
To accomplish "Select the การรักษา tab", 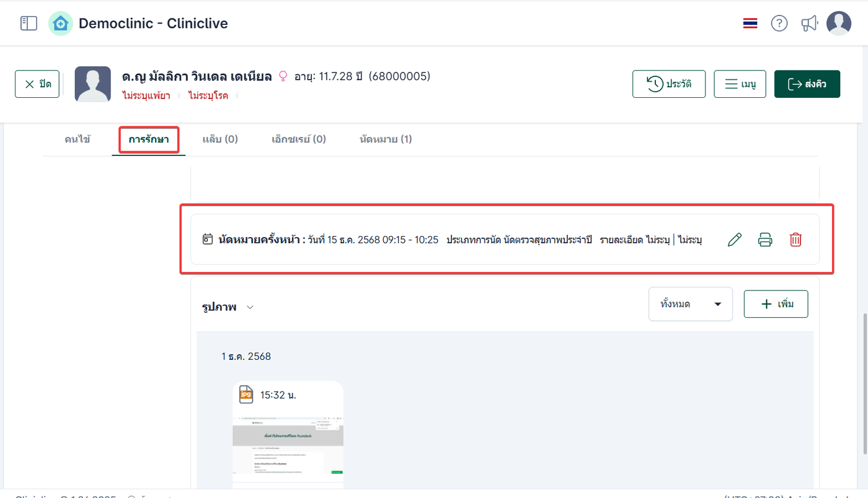I will click(x=149, y=139).
